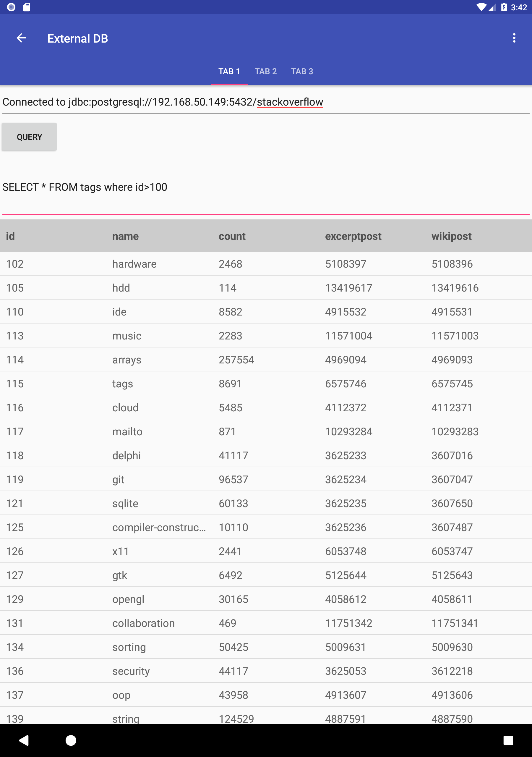Select the count column header
Viewport: 532px width, 757px height.
tap(232, 236)
